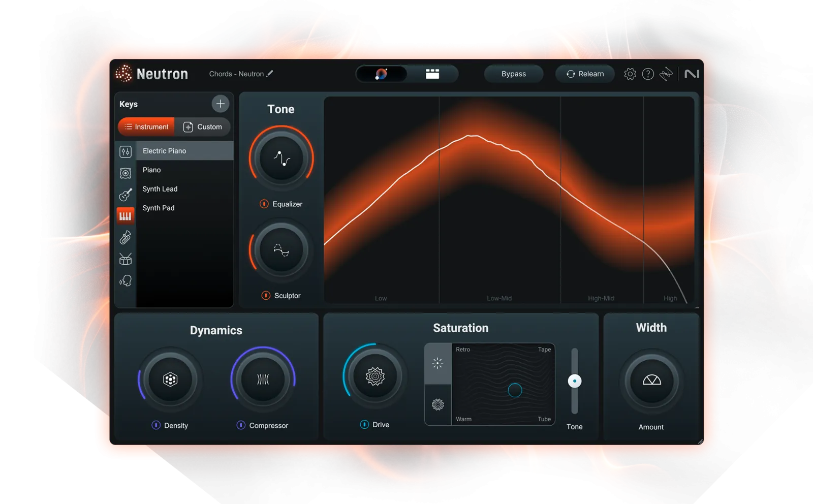The height and width of the screenshot is (504, 813).
Task: Toggle the Density power button
Action: [156, 425]
